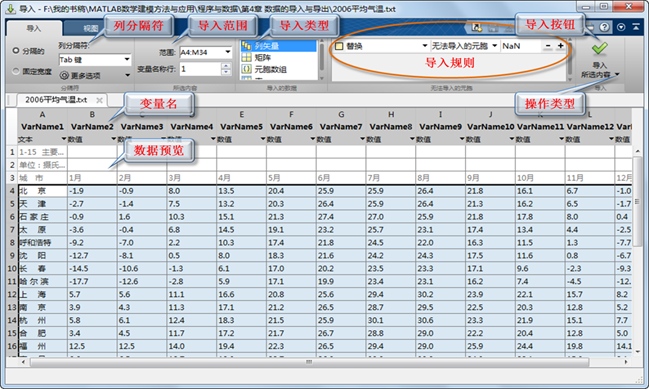Open the 替换 rule action dropdown
This screenshot has width=649, height=389.
(x=424, y=46)
